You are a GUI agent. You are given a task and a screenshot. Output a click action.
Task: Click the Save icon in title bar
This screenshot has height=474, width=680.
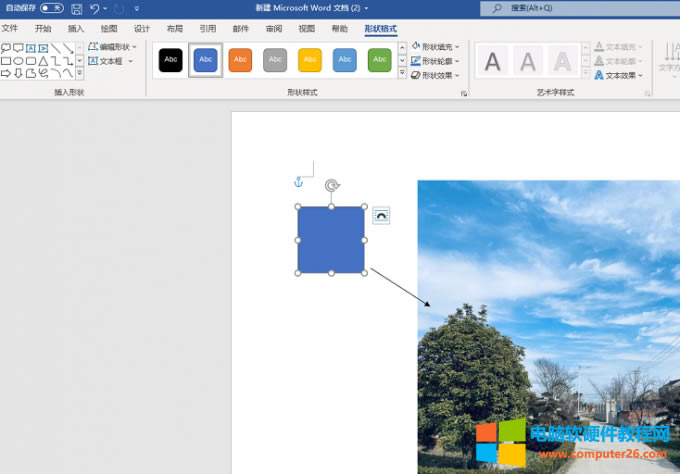click(76, 8)
